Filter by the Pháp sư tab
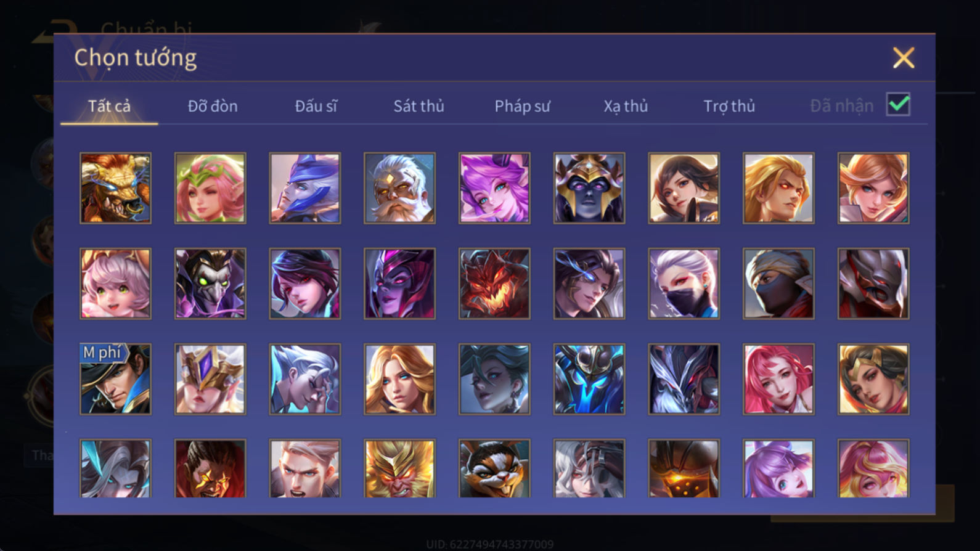Screen dimensions: 980x551 pos(523,106)
